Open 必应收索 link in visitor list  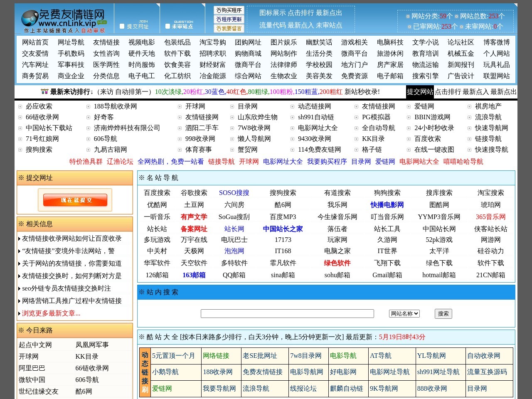coord(39,106)
